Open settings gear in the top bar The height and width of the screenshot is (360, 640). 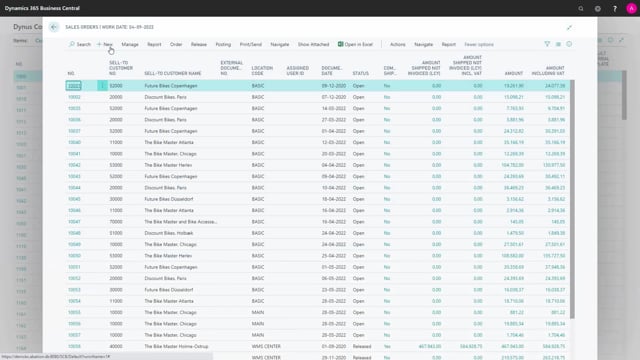pyautogui.click(x=598, y=8)
